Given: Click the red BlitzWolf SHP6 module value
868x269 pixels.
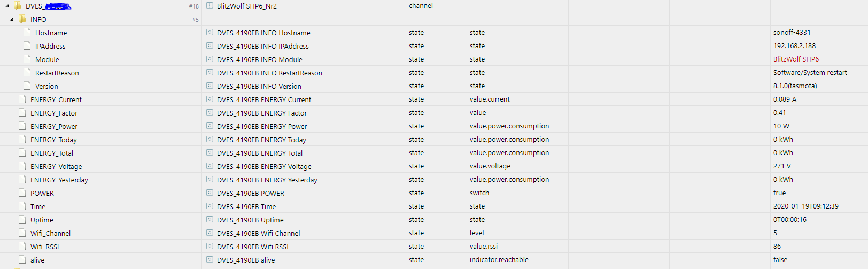Looking at the screenshot, I should tap(796, 59).
